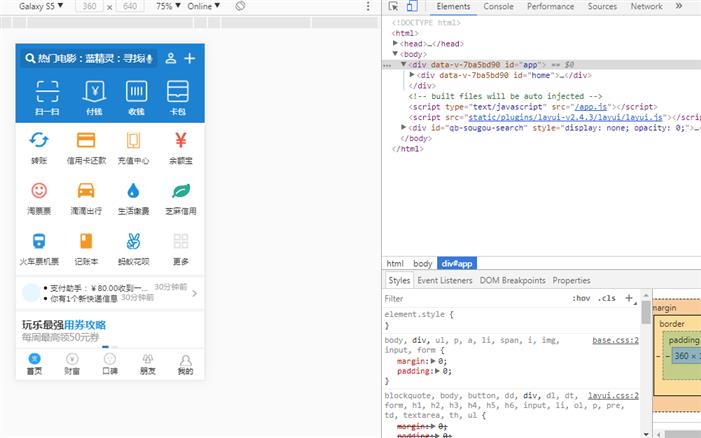The height and width of the screenshot is (438, 701).
Task: Switch to the Network tab
Action: coord(646,6)
